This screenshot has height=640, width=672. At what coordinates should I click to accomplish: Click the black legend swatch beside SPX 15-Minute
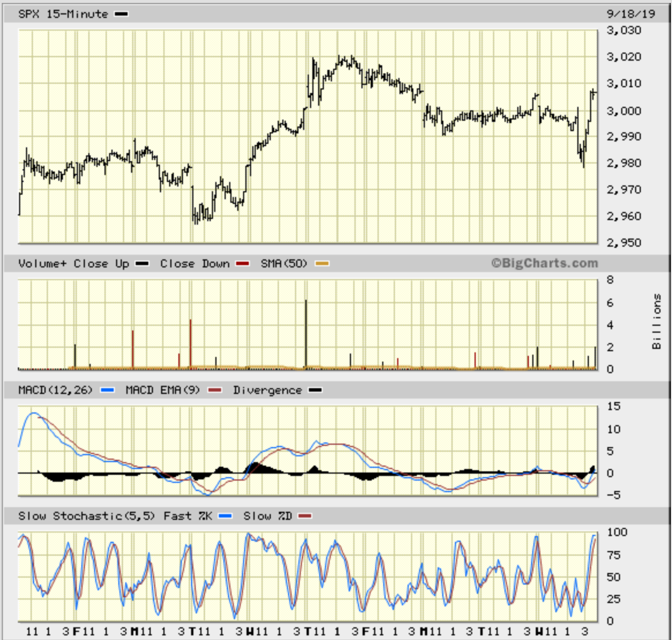tap(121, 14)
